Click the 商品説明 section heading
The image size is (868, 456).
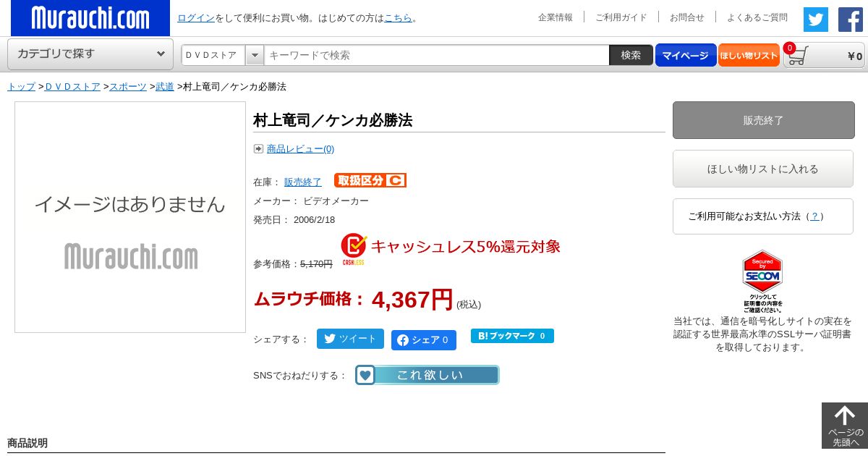[x=27, y=442]
